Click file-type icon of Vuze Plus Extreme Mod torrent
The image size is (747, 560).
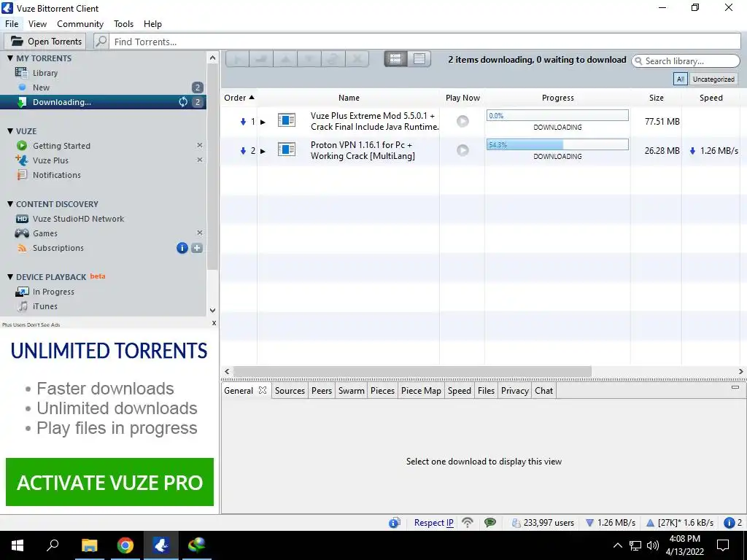click(x=286, y=120)
